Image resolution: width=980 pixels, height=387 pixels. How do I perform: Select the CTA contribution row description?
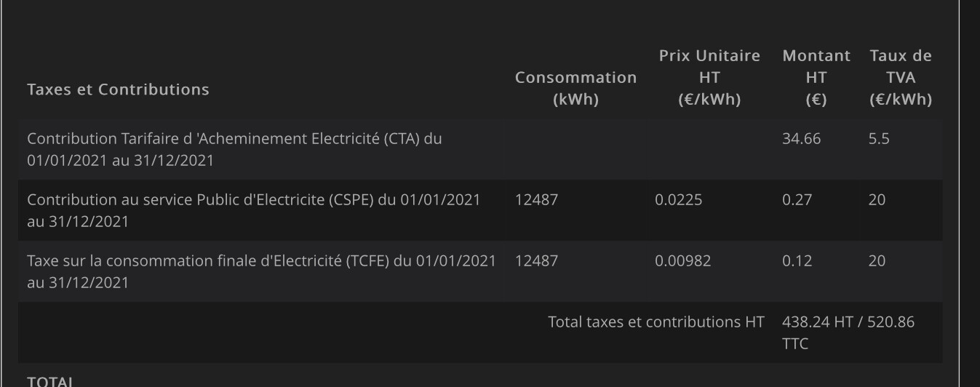click(x=234, y=149)
